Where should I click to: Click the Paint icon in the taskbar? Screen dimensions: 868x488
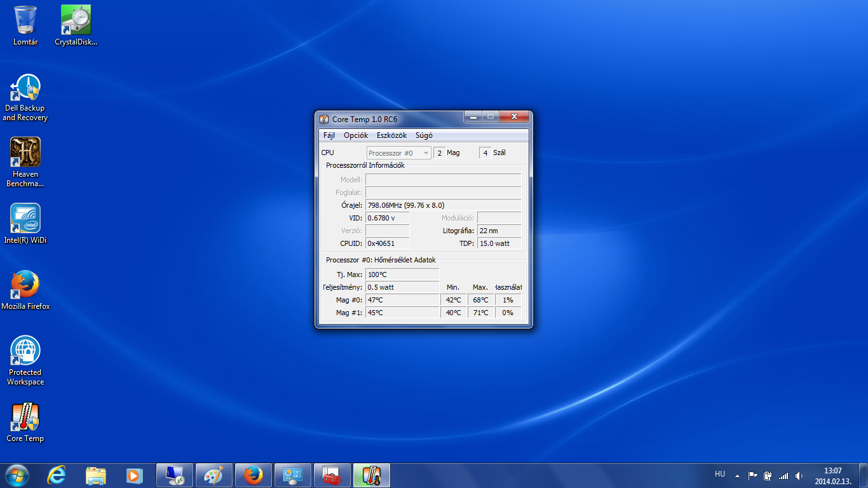point(214,475)
